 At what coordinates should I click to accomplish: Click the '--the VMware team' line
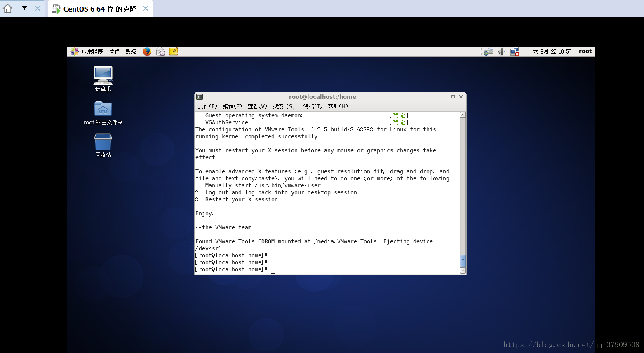223,227
